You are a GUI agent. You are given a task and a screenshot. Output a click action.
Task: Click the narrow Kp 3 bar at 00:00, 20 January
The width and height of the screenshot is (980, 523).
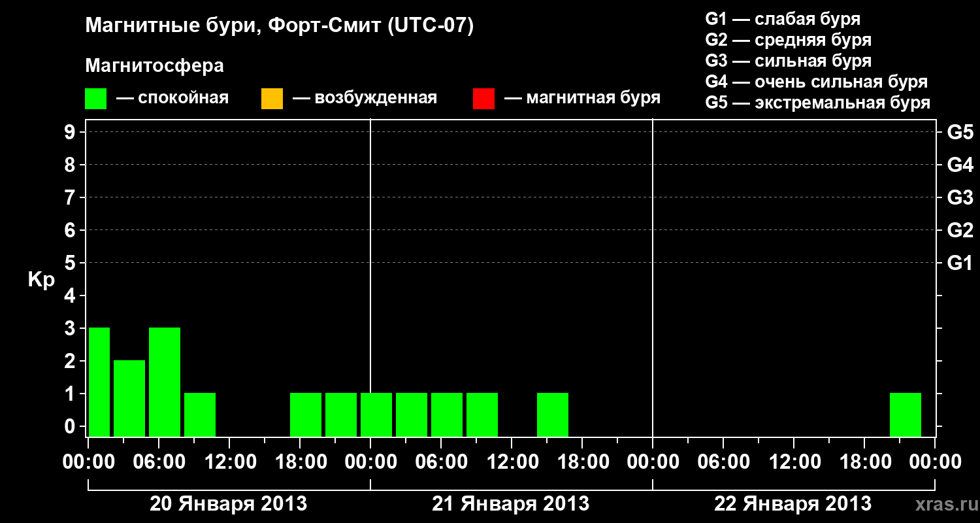pyautogui.click(x=99, y=382)
